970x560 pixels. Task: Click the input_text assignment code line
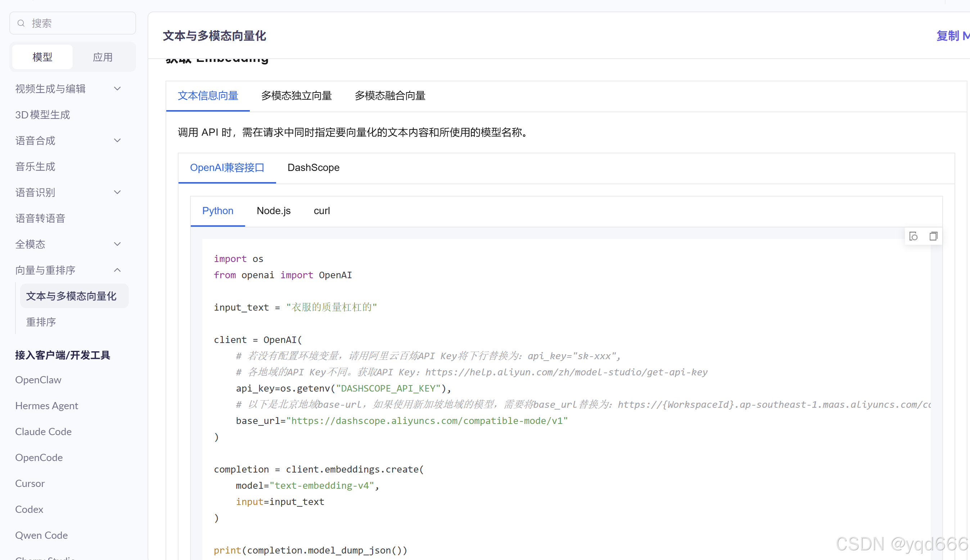[x=295, y=307]
